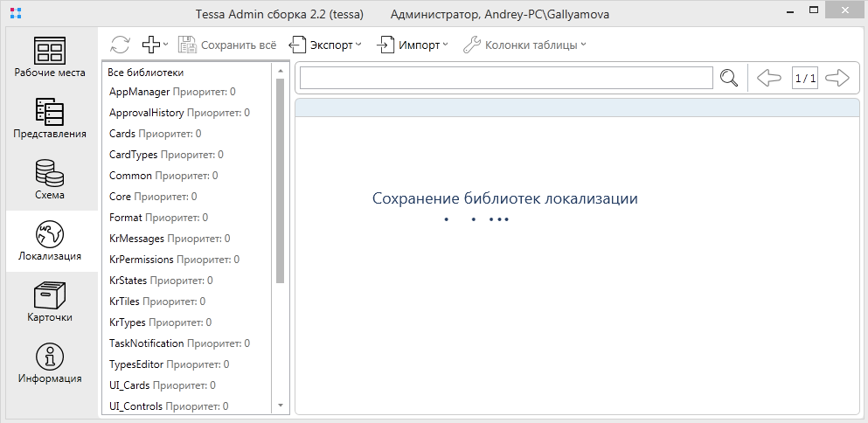Image resolution: width=868 pixels, height=423 pixels.
Task: Select the AppManager library
Action: pos(140,92)
